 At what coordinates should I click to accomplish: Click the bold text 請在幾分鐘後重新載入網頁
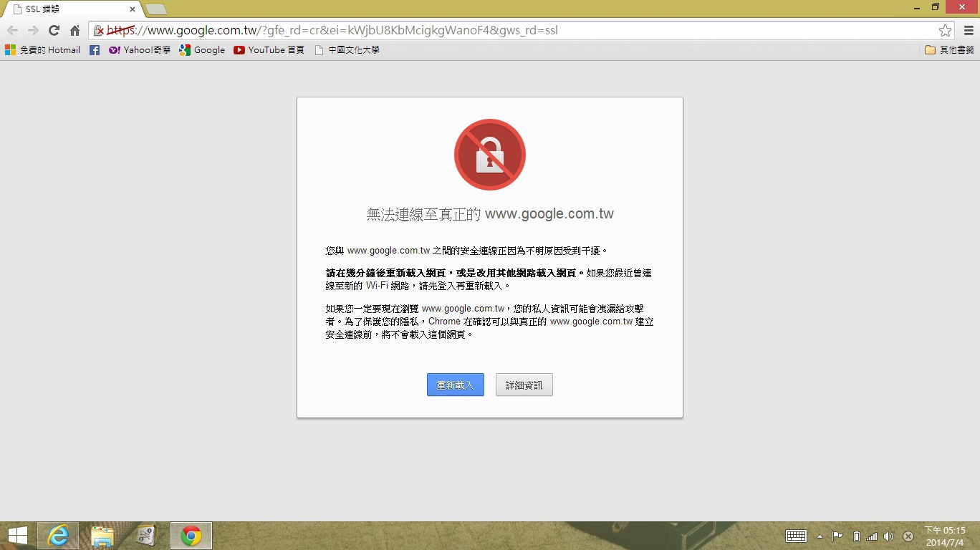tap(386, 273)
